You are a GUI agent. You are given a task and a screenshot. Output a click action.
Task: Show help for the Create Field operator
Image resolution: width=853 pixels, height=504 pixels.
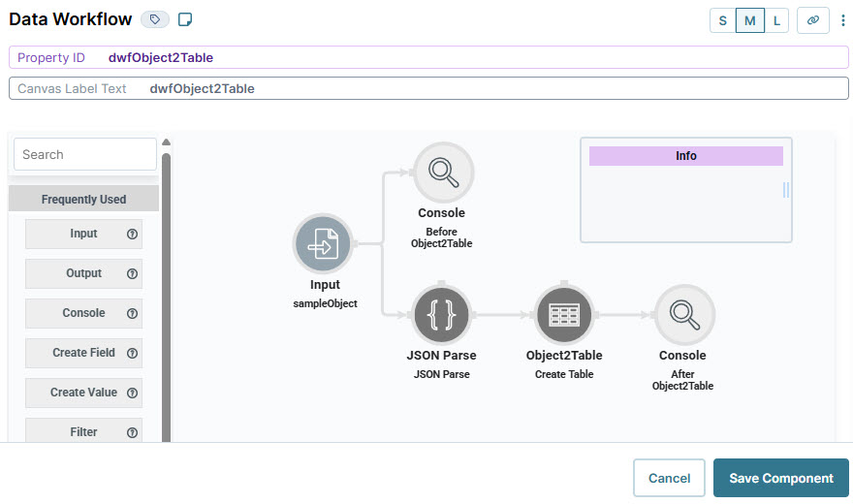point(132,353)
